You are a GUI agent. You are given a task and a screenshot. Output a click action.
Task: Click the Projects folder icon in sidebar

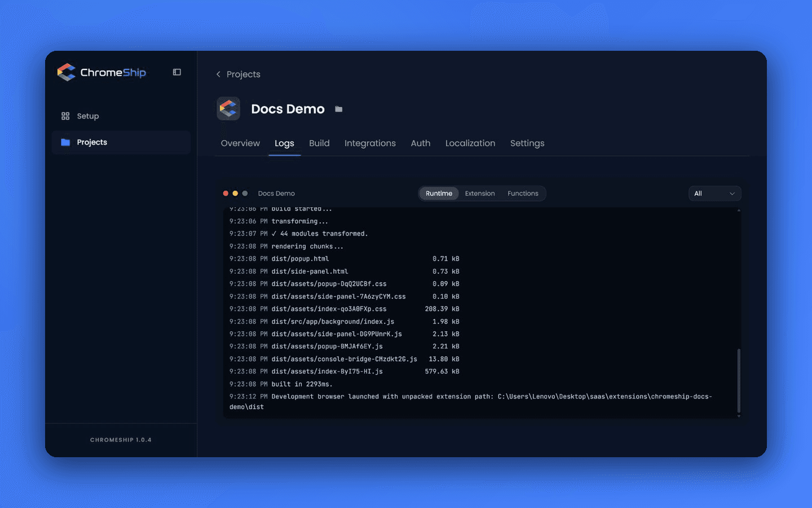pyautogui.click(x=65, y=142)
